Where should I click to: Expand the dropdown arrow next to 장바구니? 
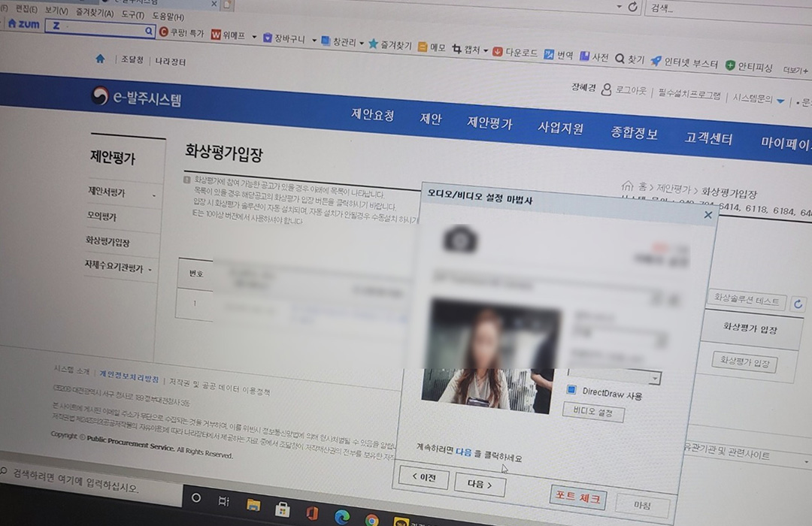[314, 40]
